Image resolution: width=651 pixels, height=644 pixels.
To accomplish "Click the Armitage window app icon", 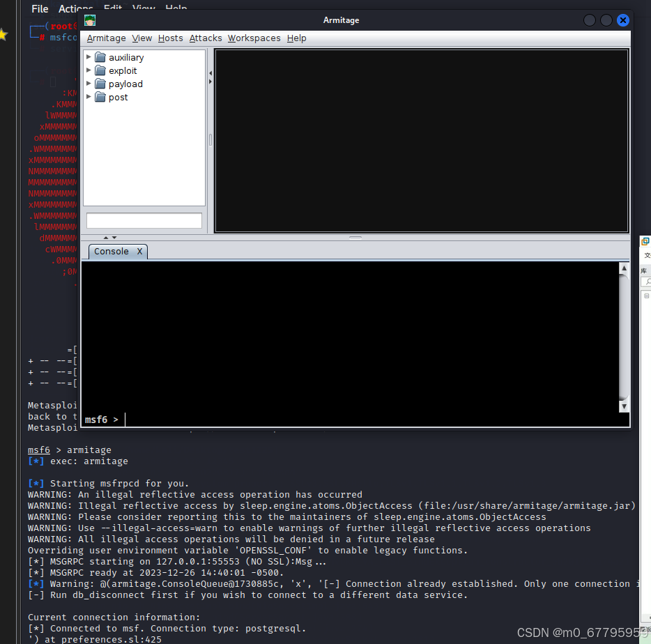I will click(90, 20).
